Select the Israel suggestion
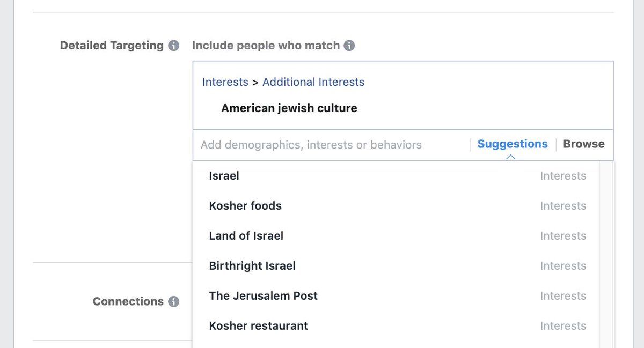 pos(397,176)
